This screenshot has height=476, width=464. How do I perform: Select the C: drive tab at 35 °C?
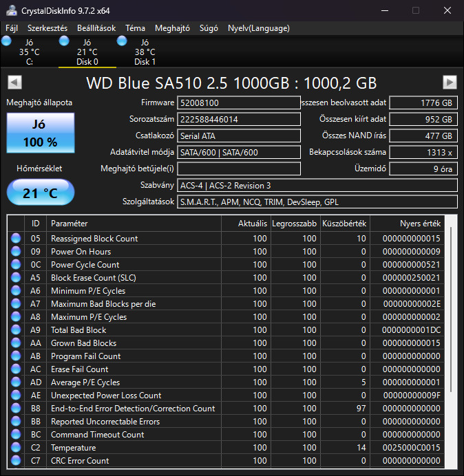29,52
